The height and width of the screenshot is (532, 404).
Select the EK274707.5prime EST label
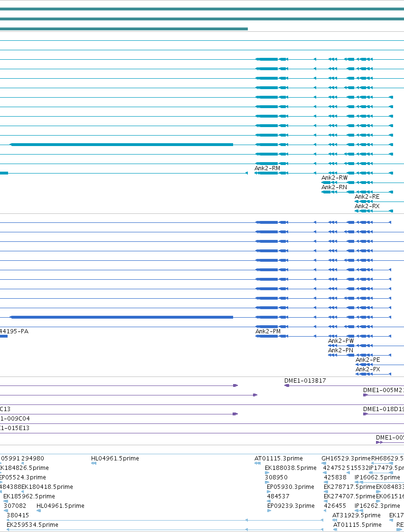coord(349,497)
